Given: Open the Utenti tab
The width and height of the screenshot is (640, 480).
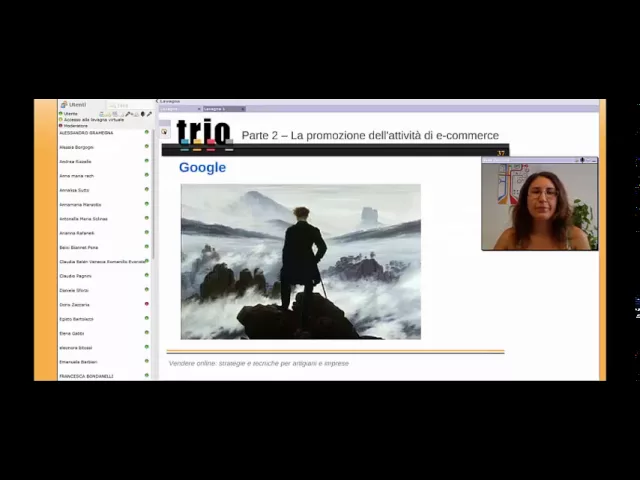Looking at the screenshot, I should tap(82, 105).
